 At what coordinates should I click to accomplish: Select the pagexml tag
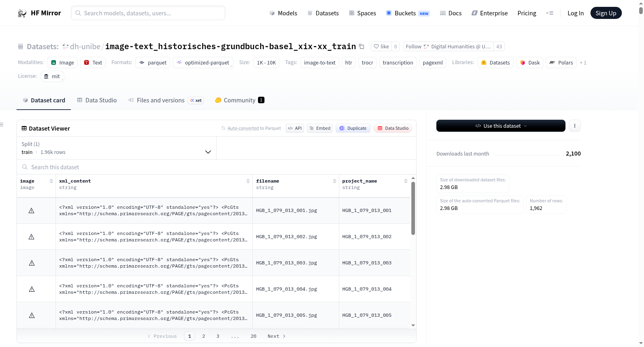[433, 62]
